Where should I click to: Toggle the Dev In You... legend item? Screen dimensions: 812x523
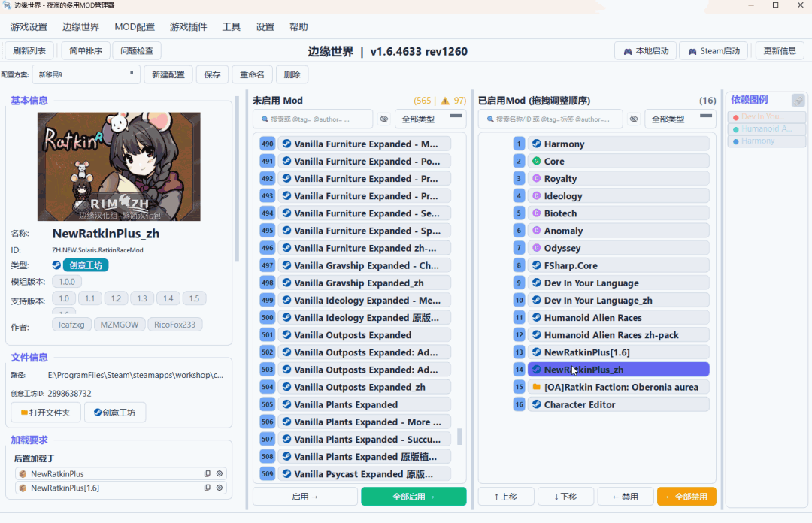point(766,117)
